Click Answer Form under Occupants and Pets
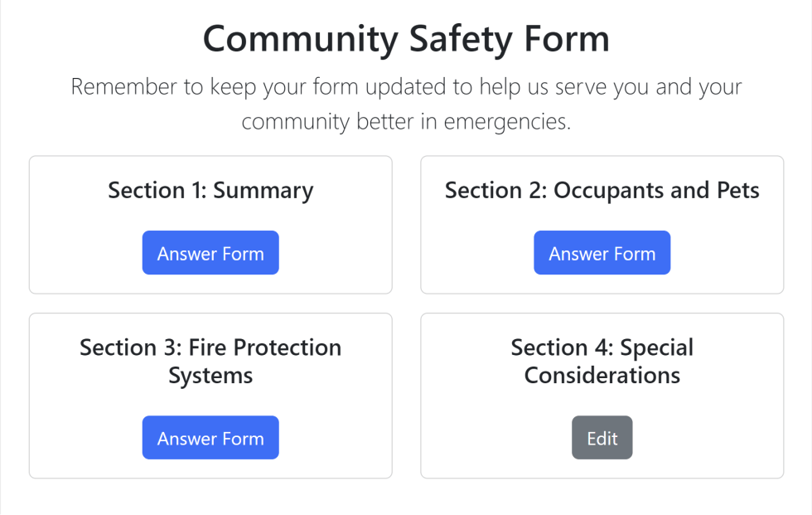 point(602,252)
